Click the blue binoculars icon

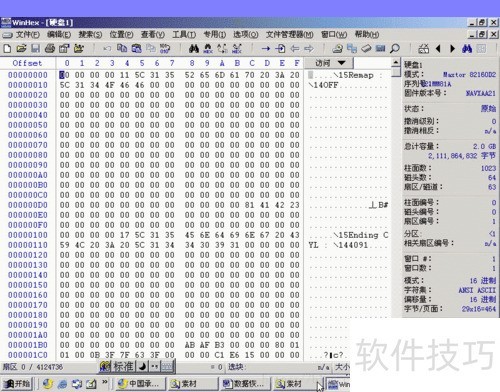coord(467,49)
